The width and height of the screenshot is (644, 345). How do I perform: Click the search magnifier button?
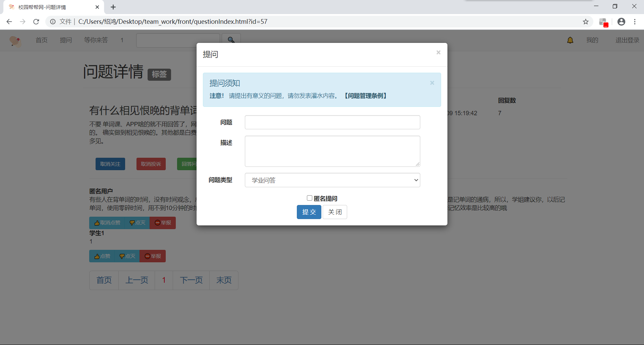click(231, 39)
